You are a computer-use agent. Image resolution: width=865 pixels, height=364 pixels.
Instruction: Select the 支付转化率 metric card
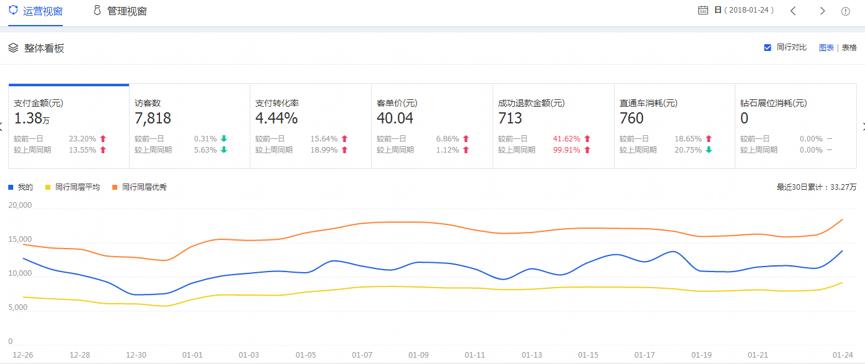pos(311,126)
